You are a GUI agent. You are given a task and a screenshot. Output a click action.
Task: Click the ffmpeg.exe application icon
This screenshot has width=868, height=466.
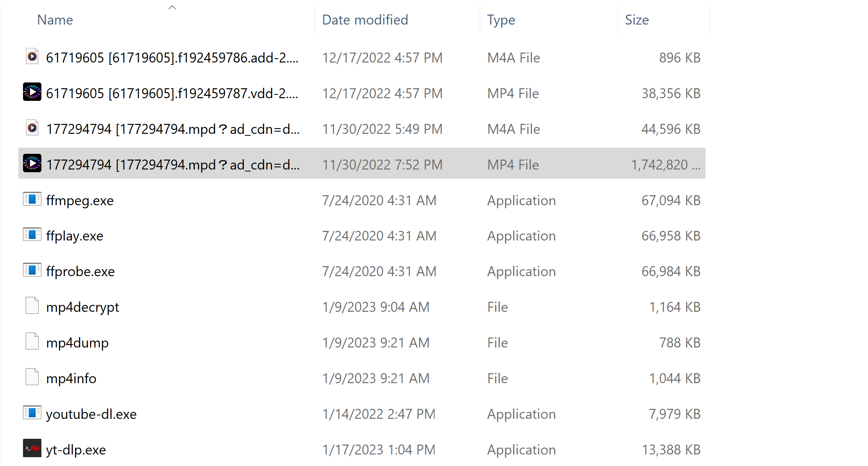[x=32, y=199]
